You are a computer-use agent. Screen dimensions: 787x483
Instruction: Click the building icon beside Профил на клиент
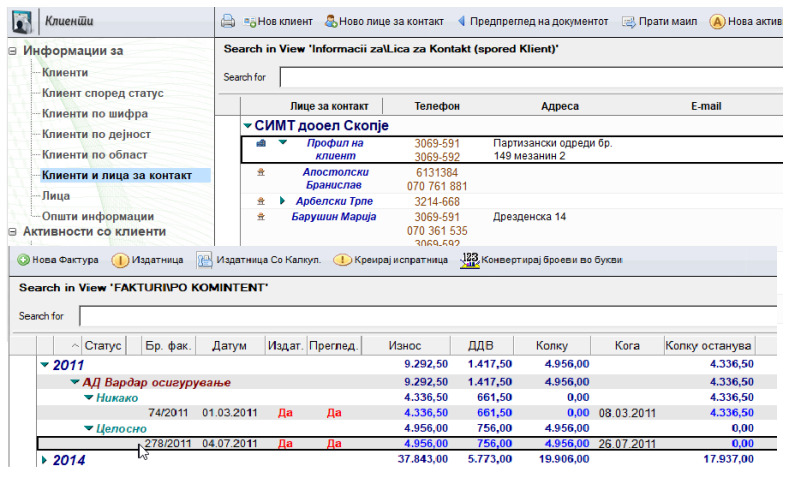point(261,143)
